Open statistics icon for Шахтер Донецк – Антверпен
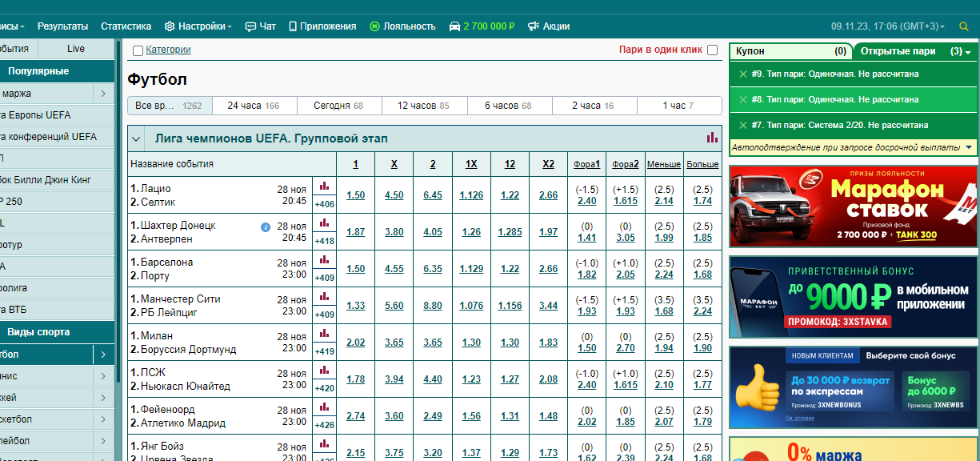 [325, 222]
